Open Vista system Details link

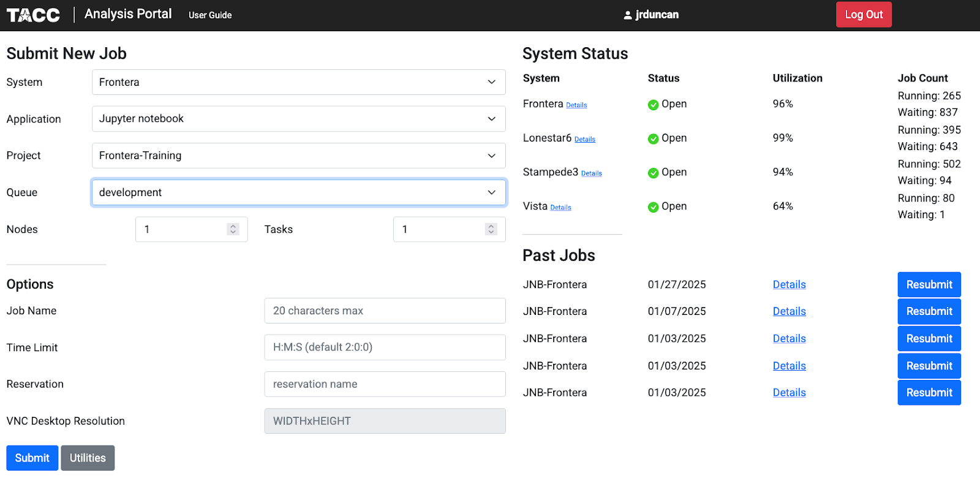[x=560, y=208]
